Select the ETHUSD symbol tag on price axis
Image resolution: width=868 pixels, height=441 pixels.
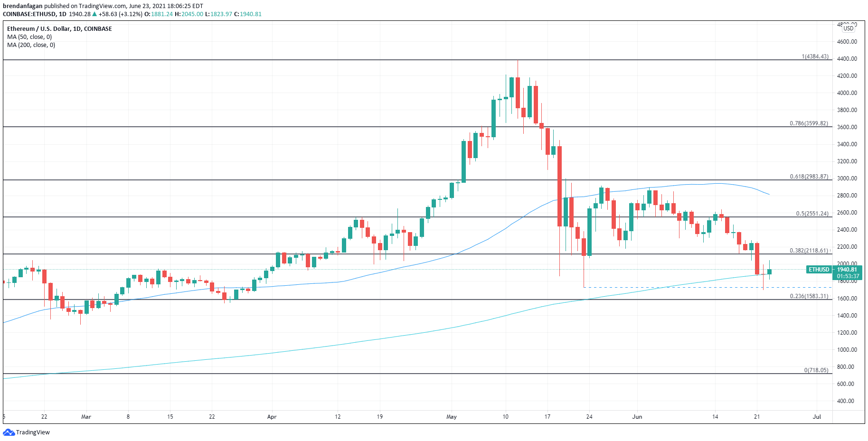pos(819,270)
